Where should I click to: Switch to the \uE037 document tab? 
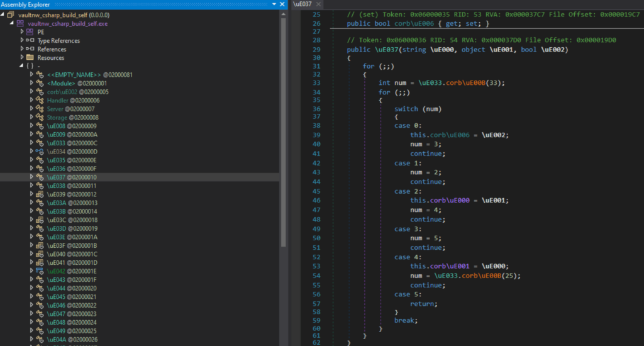[303, 4]
